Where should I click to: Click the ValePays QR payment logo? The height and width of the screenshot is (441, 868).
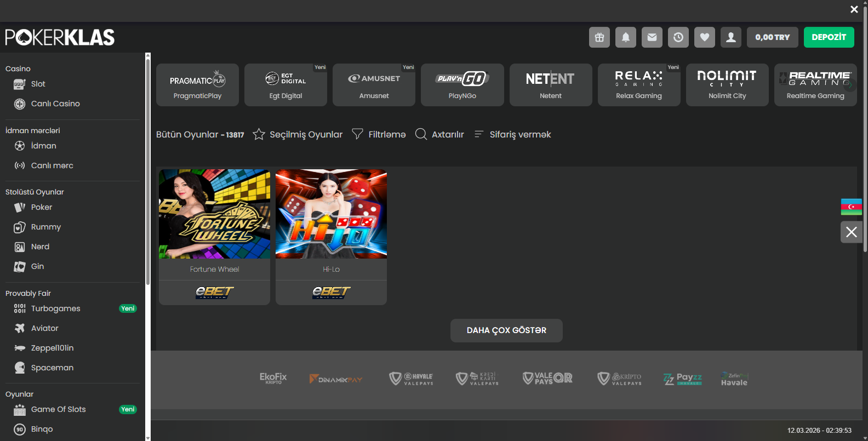(x=547, y=378)
